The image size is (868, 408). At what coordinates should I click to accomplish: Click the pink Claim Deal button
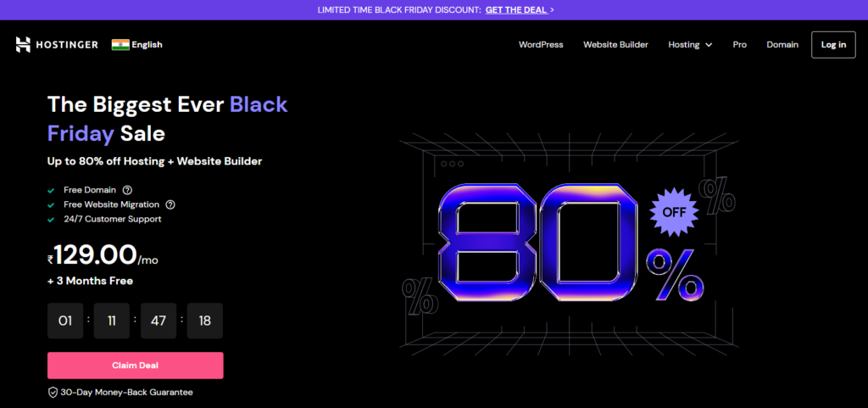click(136, 366)
